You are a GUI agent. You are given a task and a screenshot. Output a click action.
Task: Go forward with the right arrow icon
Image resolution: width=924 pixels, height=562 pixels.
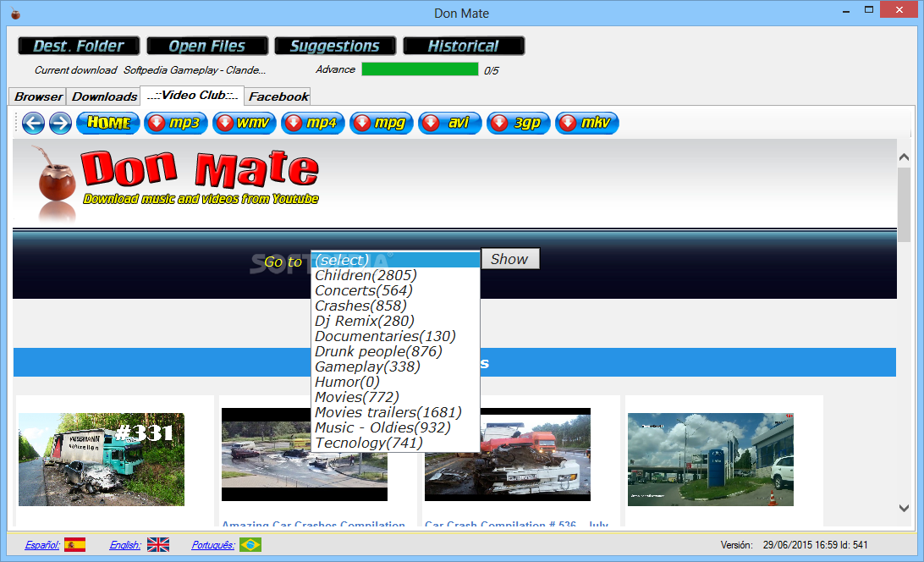pyautogui.click(x=60, y=123)
